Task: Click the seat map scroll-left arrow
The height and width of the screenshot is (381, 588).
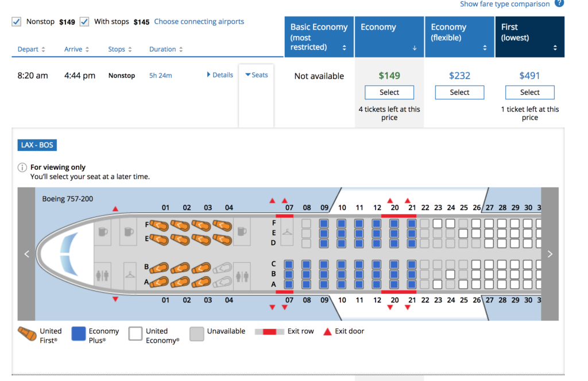Action: 26,254
